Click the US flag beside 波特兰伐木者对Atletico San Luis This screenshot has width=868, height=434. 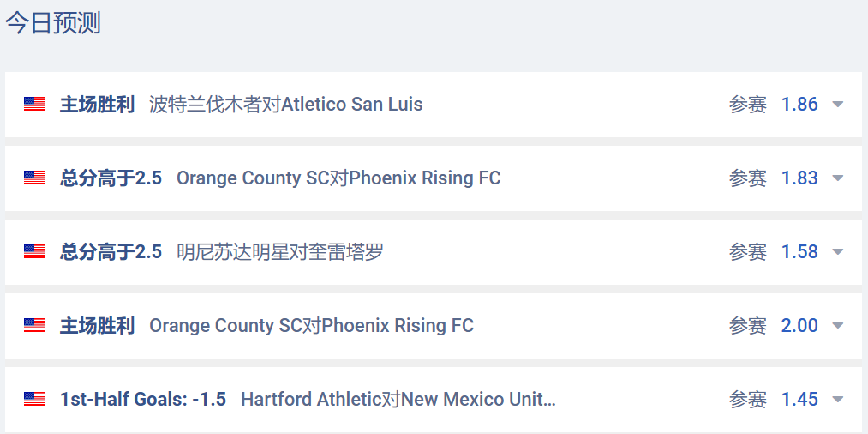pos(34,105)
